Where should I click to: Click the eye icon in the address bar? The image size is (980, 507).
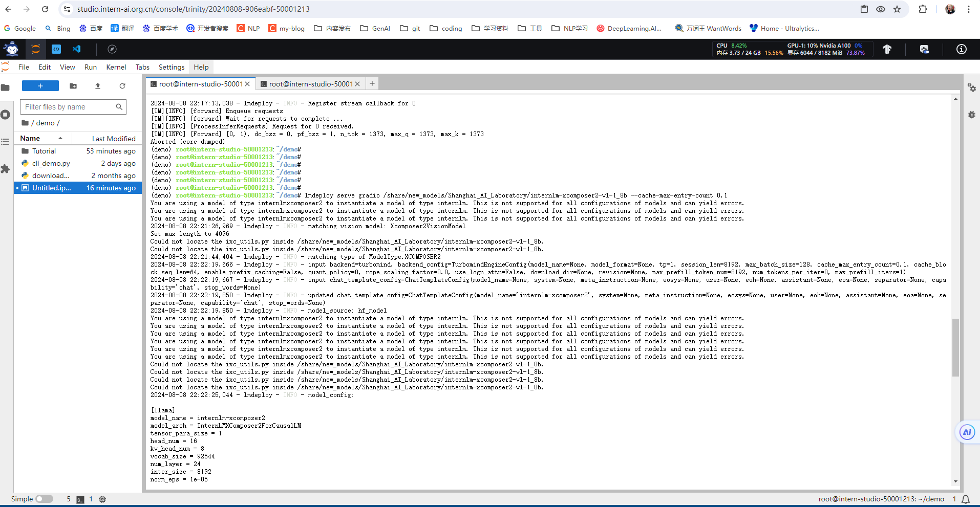click(x=881, y=9)
